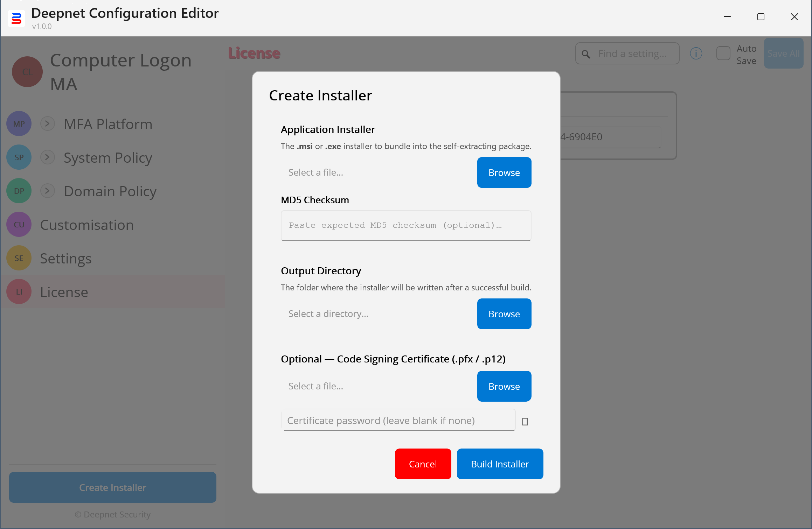The image size is (812, 529).
Task: Click the CL Computer Logon avatar
Action: pyautogui.click(x=27, y=72)
